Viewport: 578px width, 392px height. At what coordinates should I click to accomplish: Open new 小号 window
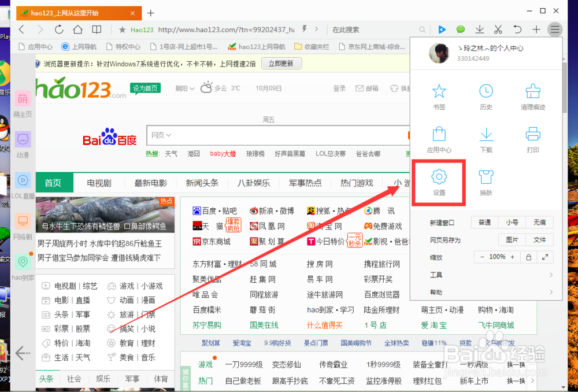(x=512, y=223)
